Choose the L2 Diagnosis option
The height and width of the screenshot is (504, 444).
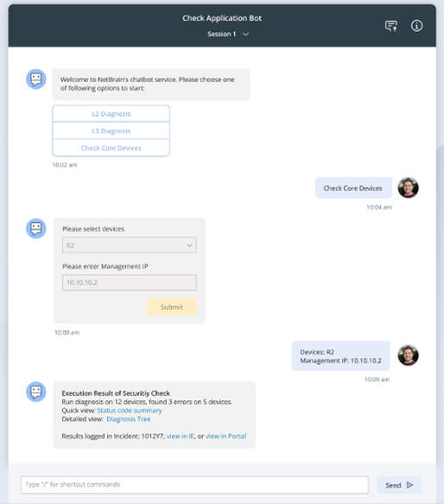click(x=111, y=113)
